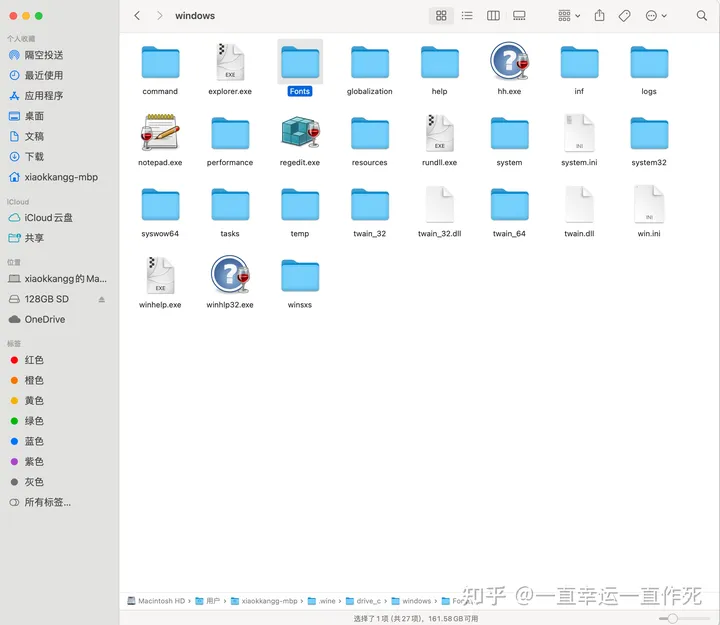Switch to icon view
This screenshot has width=720, height=625.
click(x=441, y=16)
